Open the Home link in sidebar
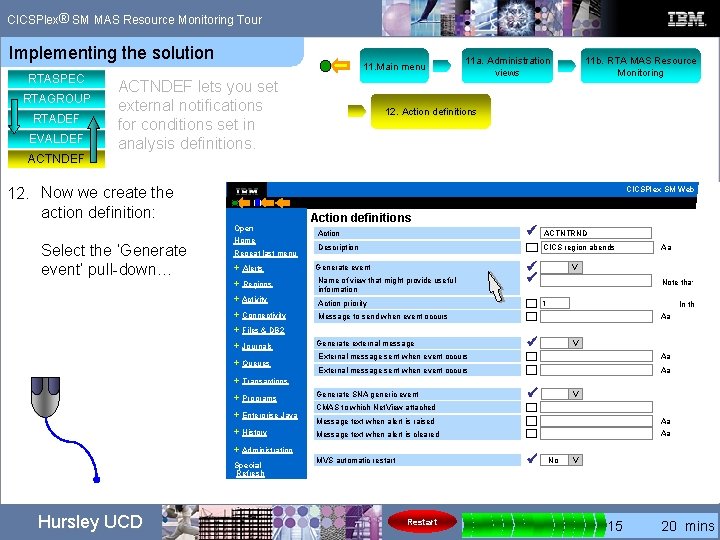This screenshot has height=540, width=720. click(245, 240)
